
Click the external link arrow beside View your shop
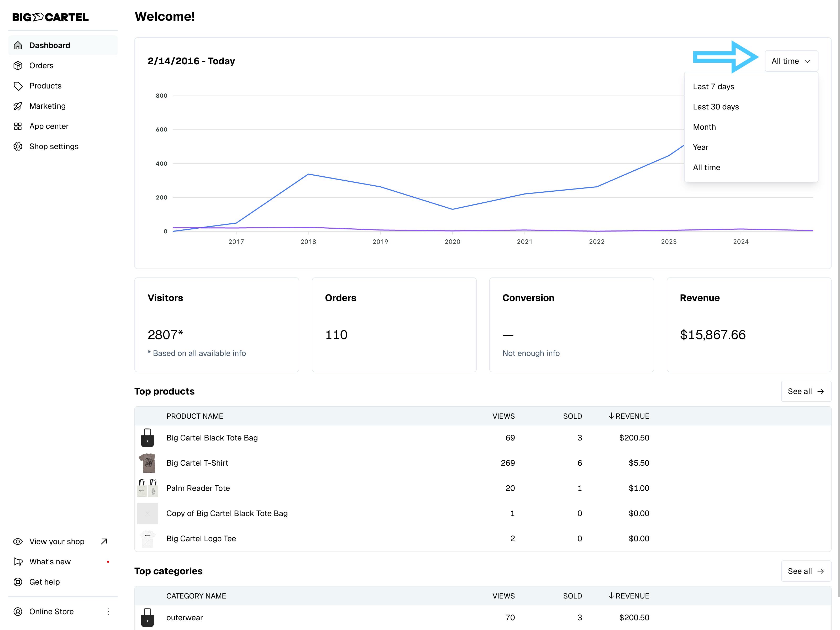coord(104,542)
